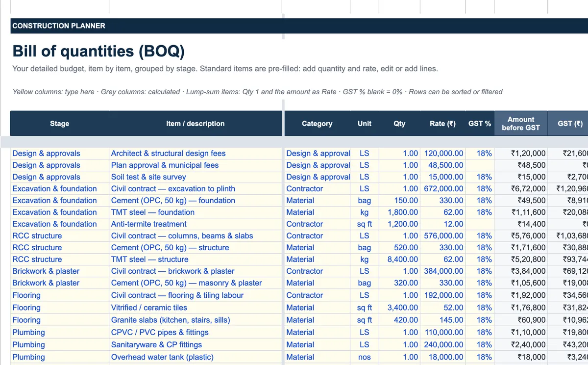Screen dimensions: 588x365
Task: Select cell 'Soil test & site survey'
Action: [196, 177]
